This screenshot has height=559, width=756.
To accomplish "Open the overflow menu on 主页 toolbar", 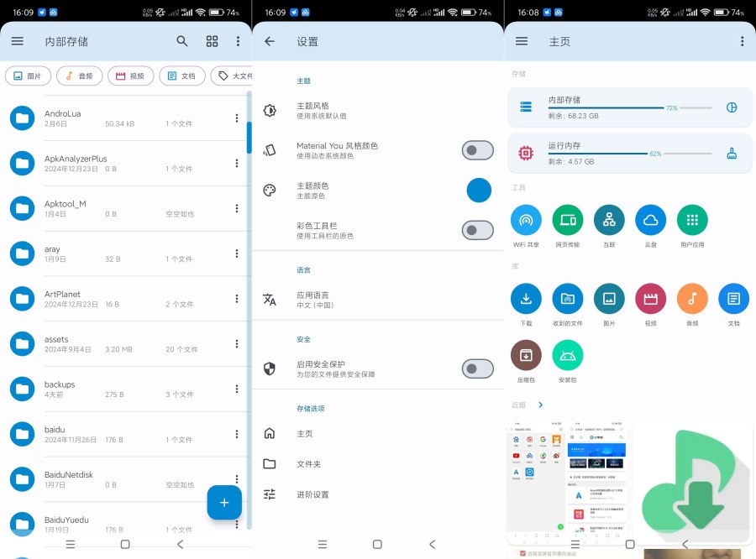I will click(742, 41).
